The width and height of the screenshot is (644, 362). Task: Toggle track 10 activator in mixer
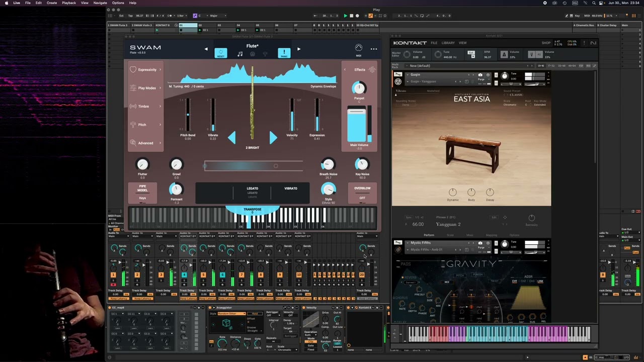tap(299, 275)
